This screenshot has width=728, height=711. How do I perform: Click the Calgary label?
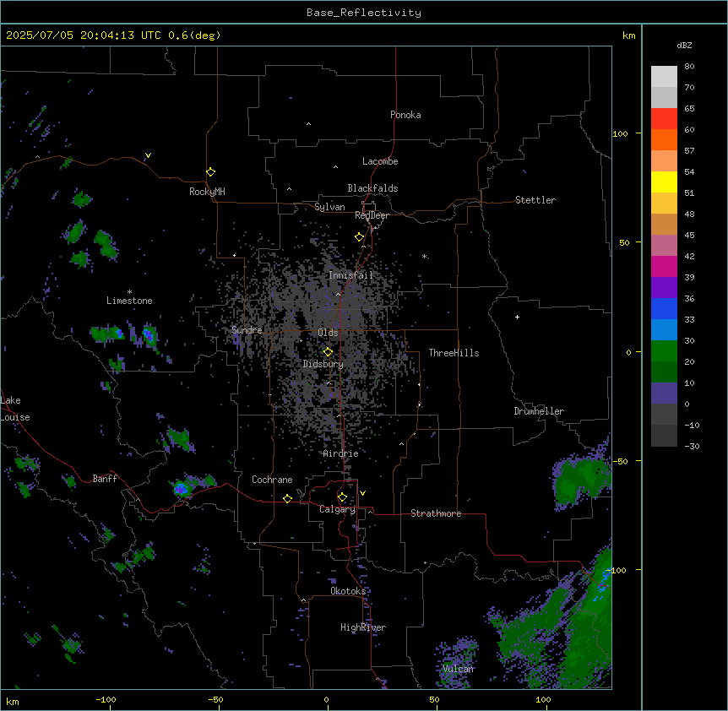click(x=337, y=509)
